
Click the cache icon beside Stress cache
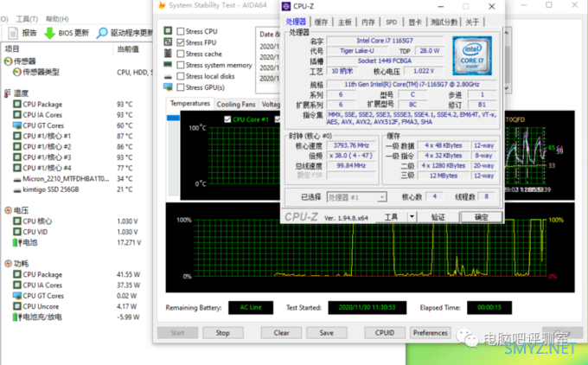point(168,54)
